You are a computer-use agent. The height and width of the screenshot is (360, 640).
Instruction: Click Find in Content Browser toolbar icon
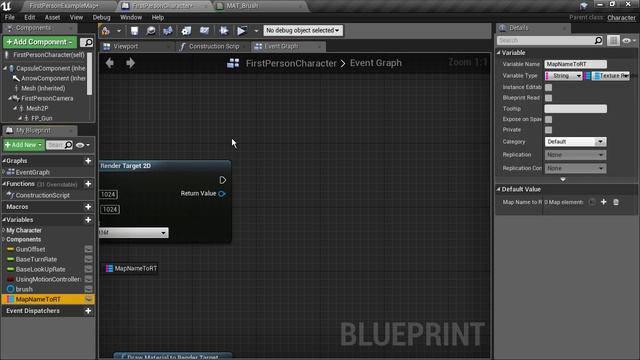(151, 31)
